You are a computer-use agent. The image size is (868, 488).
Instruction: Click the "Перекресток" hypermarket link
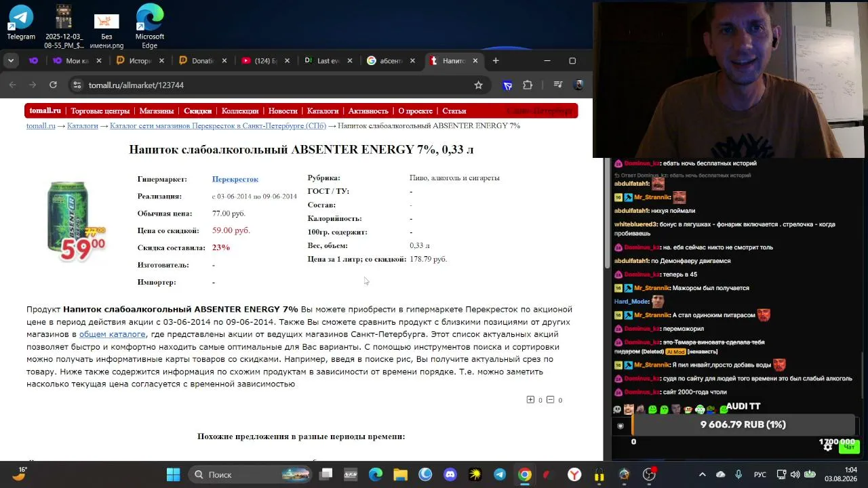pyautogui.click(x=235, y=179)
